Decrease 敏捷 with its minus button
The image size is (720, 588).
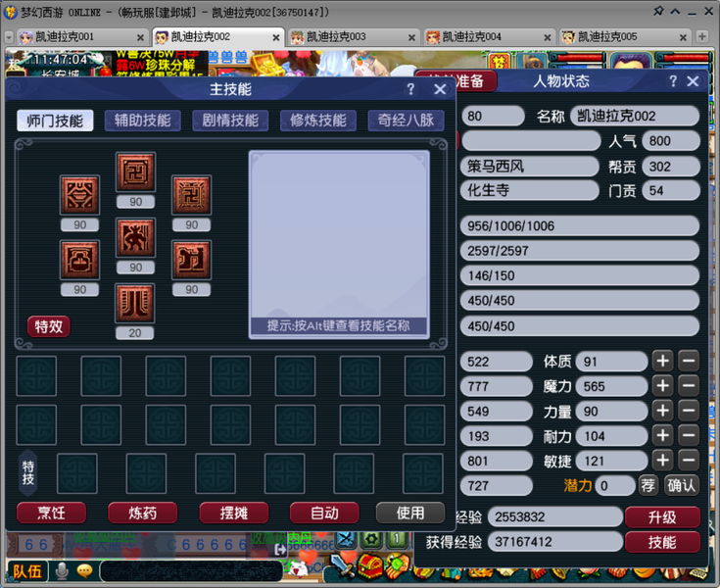[x=689, y=461]
